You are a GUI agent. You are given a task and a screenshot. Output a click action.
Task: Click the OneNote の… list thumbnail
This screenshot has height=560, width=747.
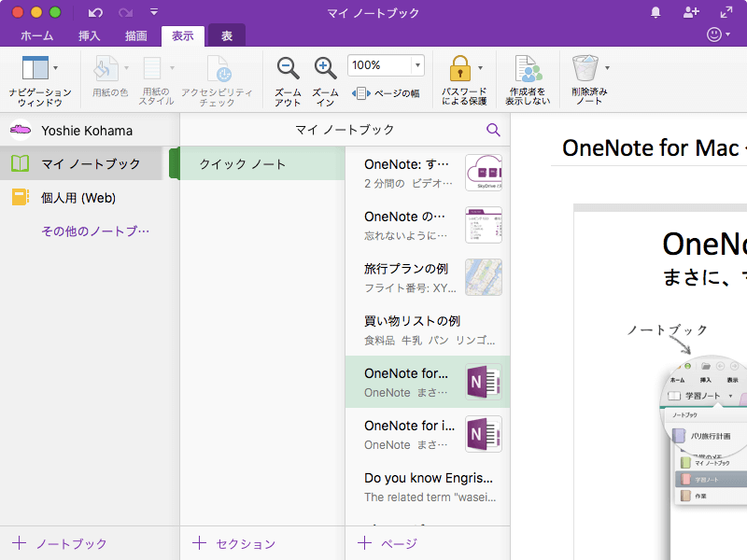click(x=484, y=225)
